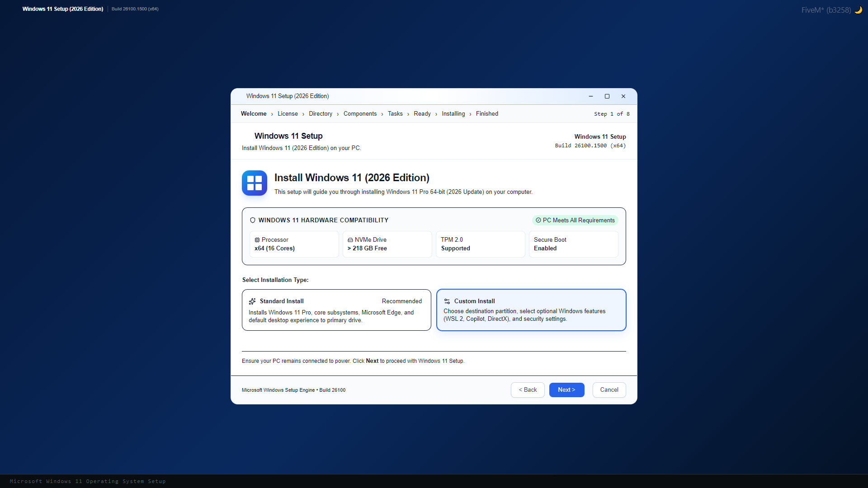Click the Custom Install sliders icon
Viewport: 868px width, 488px height.
[x=447, y=301]
